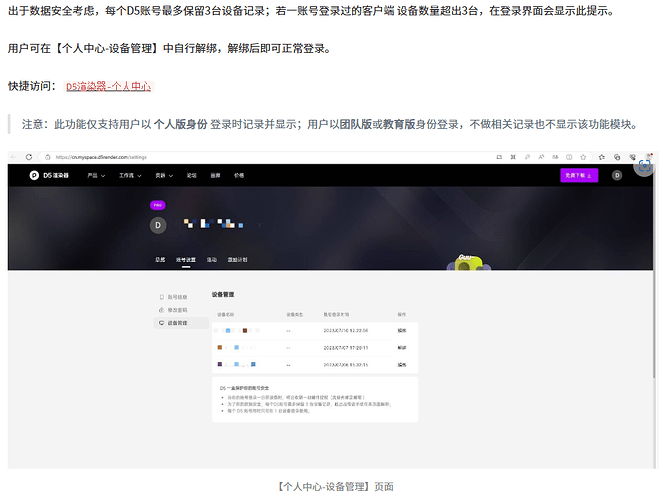Click 解绑 for the 2023/07/06 device row
Viewport: 659px width, 500px height.
[x=402, y=365]
